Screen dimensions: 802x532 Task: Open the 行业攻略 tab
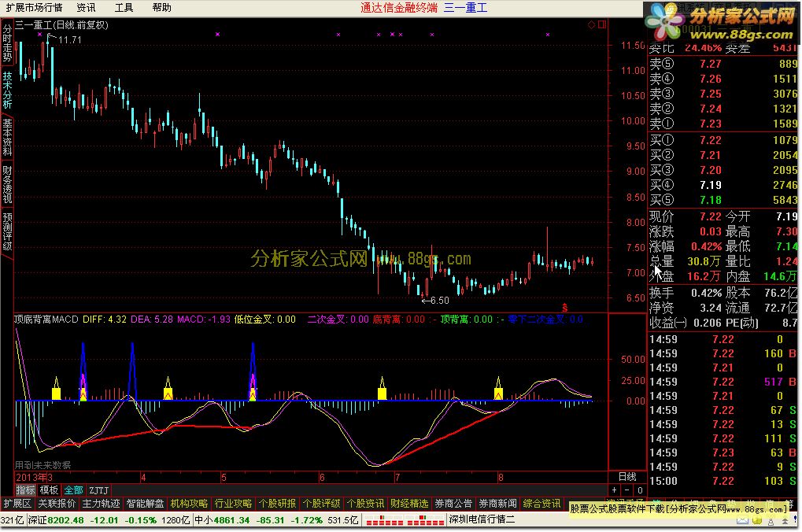[233, 504]
